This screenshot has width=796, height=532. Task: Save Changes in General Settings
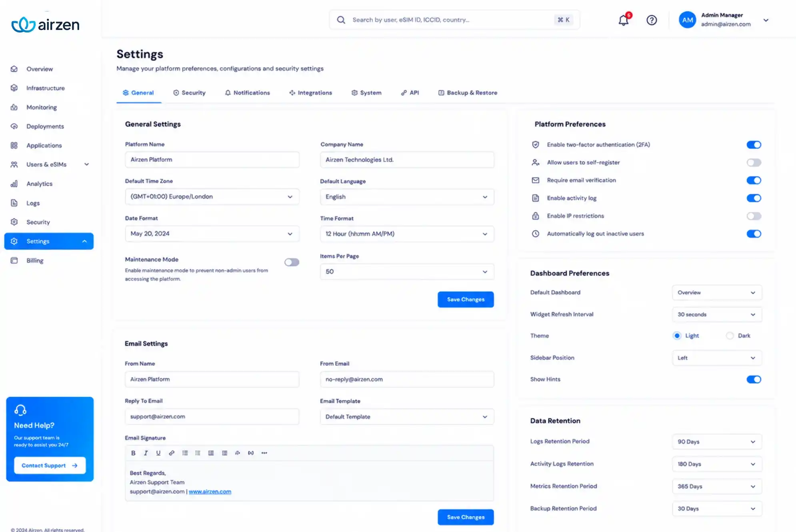point(466,299)
